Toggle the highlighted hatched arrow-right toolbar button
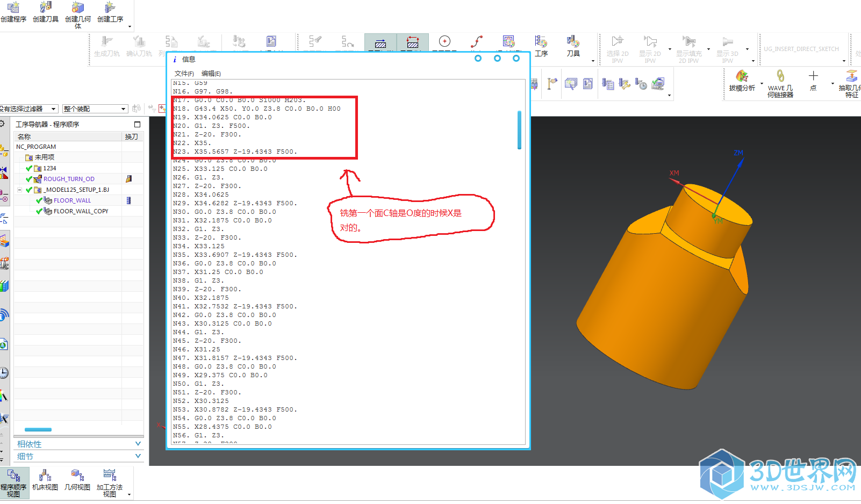 [381, 42]
